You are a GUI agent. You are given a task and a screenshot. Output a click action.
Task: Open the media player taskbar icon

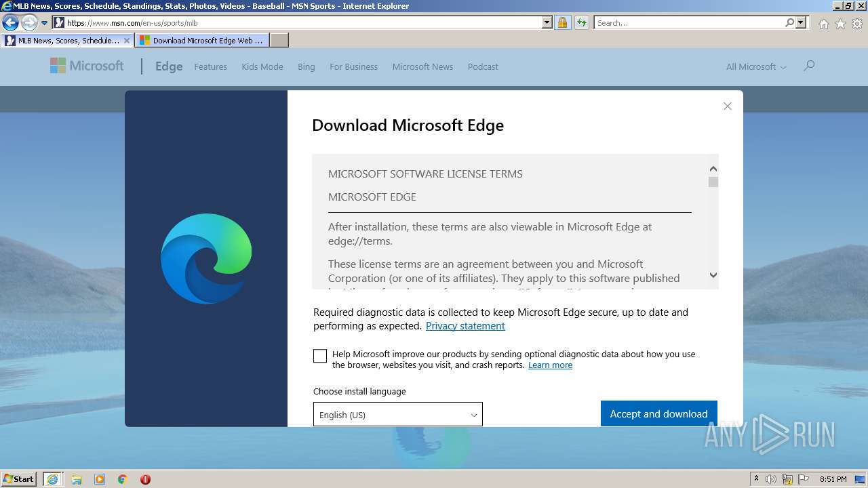tap(100, 479)
